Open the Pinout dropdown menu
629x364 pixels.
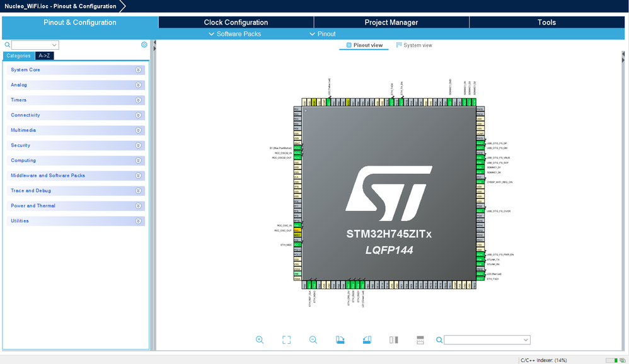point(323,34)
